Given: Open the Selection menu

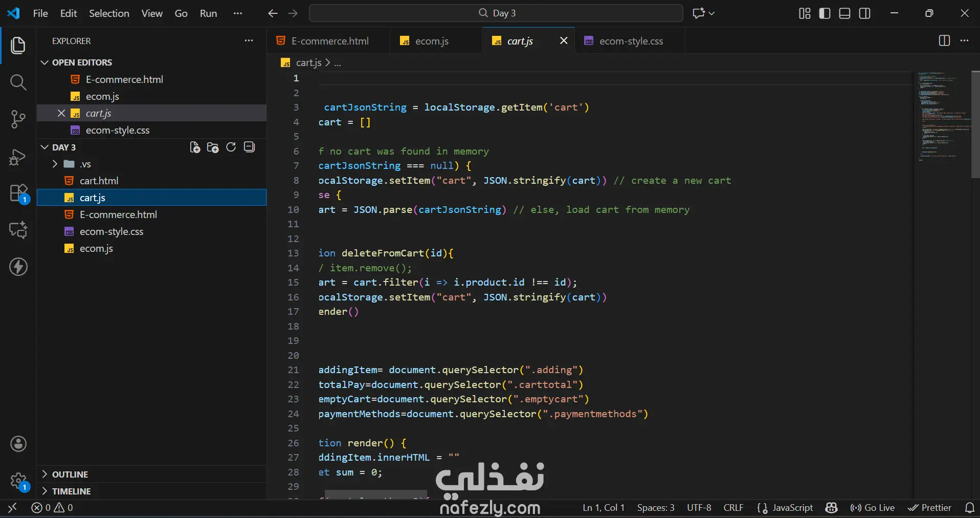Looking at the screenshot, I should (109, 13).
